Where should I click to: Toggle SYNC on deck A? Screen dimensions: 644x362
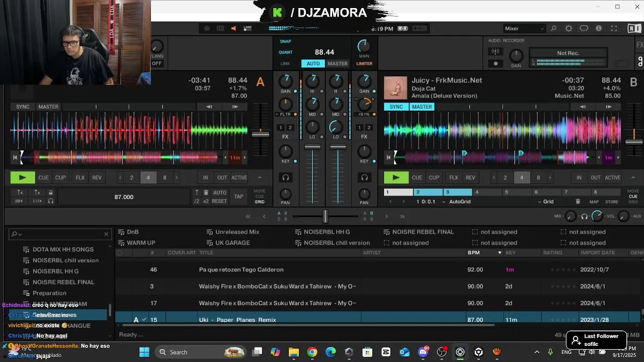click(x=23, y=107)
